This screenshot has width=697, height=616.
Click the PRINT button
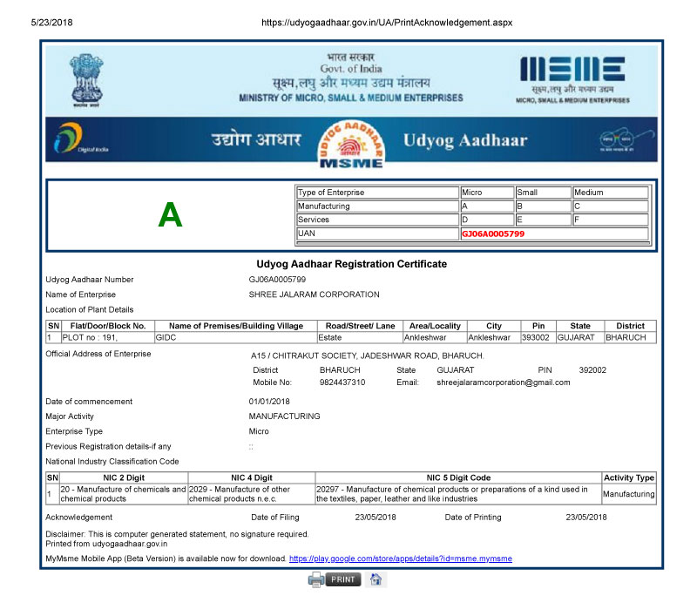[x=342, y=579]
